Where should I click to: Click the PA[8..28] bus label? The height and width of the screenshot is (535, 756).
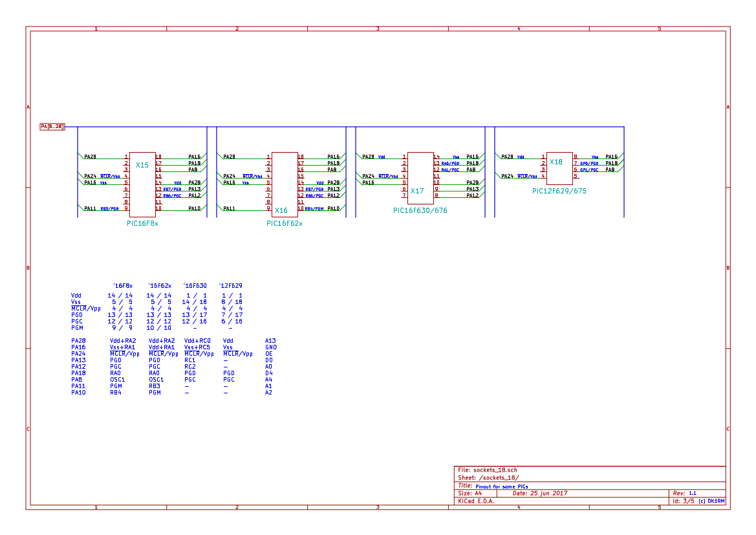[52, 127]
